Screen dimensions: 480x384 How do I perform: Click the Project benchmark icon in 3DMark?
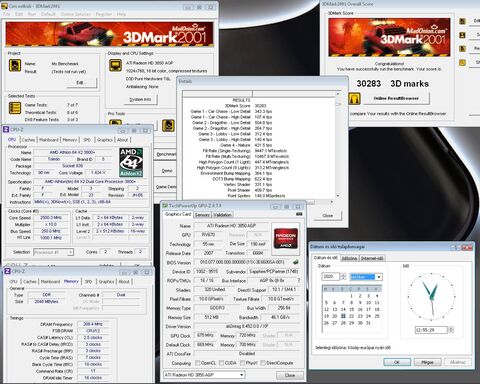tap(15, 65)
